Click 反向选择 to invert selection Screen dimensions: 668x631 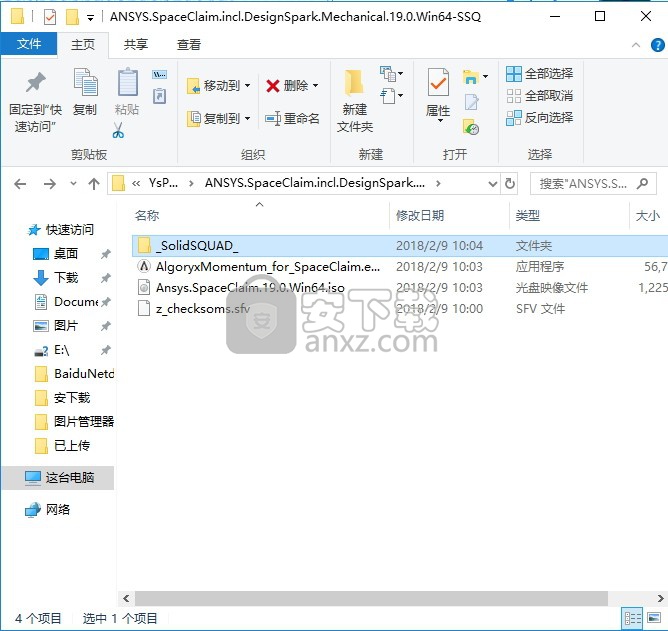539,118
